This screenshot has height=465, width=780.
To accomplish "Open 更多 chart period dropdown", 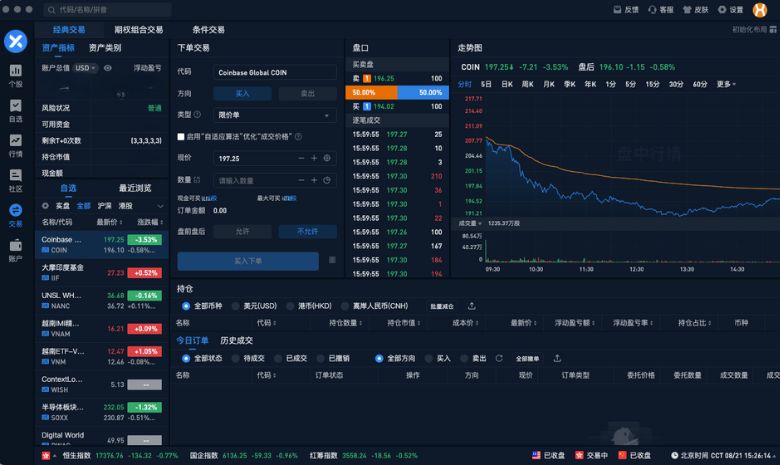I will [726, 84].
